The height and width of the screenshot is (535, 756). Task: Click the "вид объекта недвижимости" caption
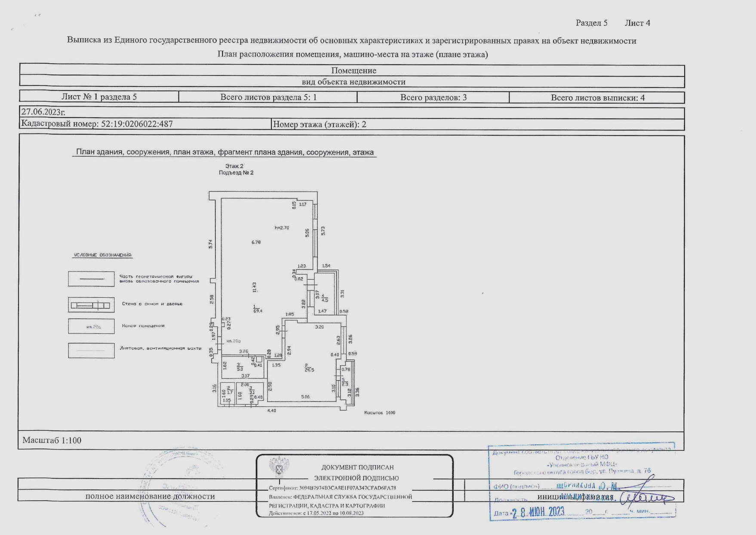pyautogui.click(x=353, y=82)
